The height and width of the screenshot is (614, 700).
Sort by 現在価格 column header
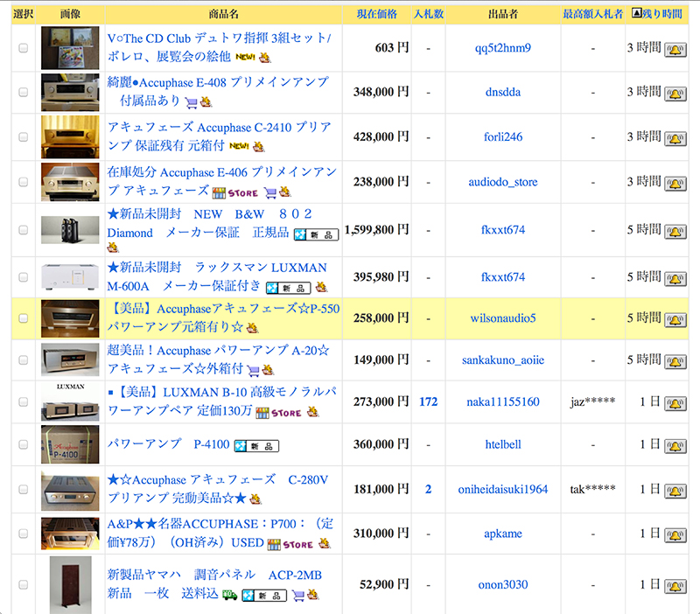point(377,14)
